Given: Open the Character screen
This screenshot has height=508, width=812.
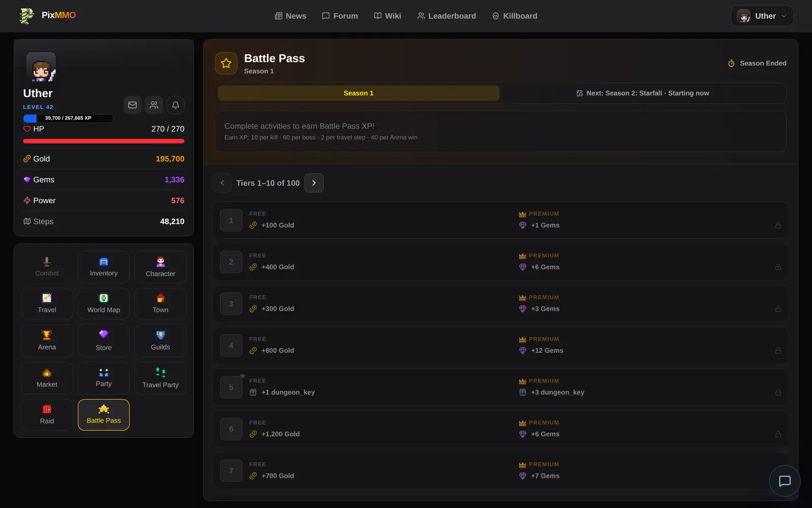Looking at the screenshot, I should [160, 267].
